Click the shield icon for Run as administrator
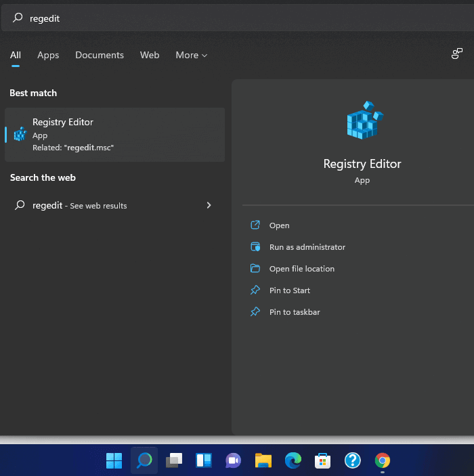Image resolution: width=474 pixels, height=476 pixels. [255, 246]
